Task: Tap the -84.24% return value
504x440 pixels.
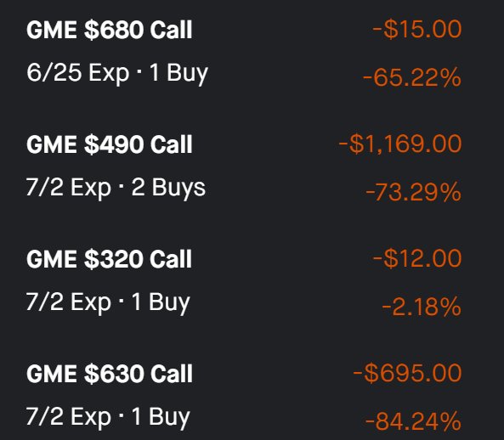Action: [413, 421]
